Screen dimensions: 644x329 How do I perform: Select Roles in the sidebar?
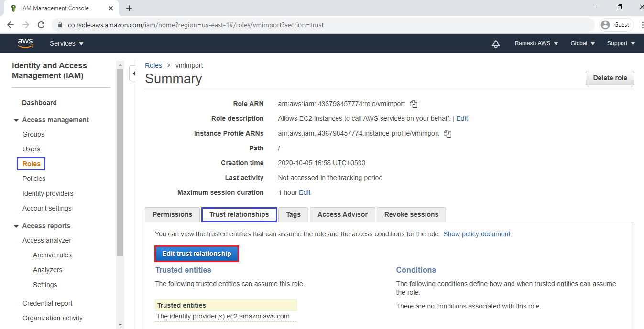[32, 164]
